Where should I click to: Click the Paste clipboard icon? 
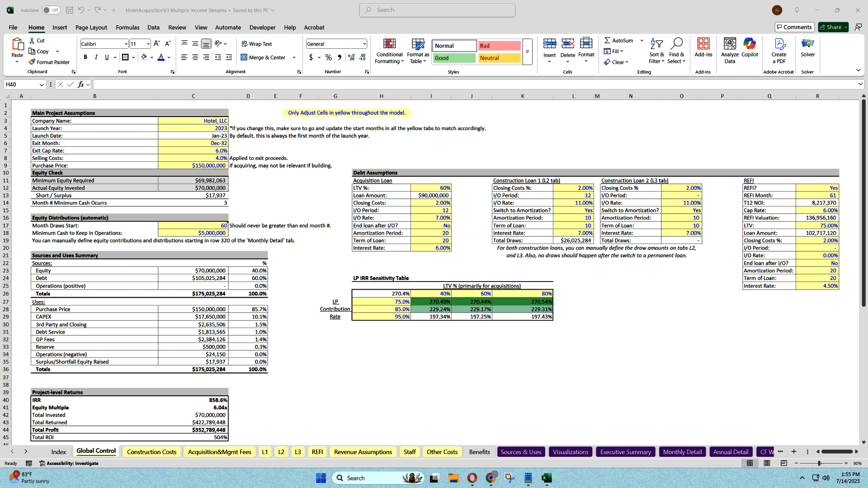[x=17, y=44]
